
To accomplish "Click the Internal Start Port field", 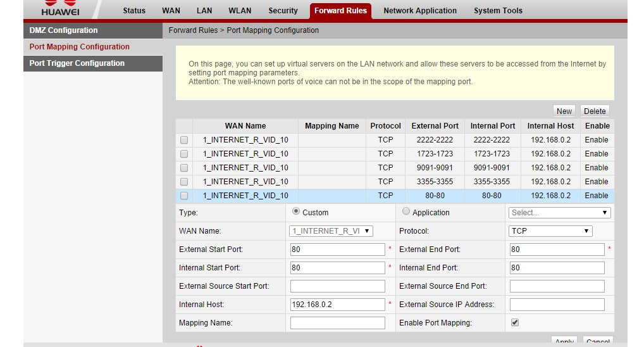I will [x=338, y=268].
